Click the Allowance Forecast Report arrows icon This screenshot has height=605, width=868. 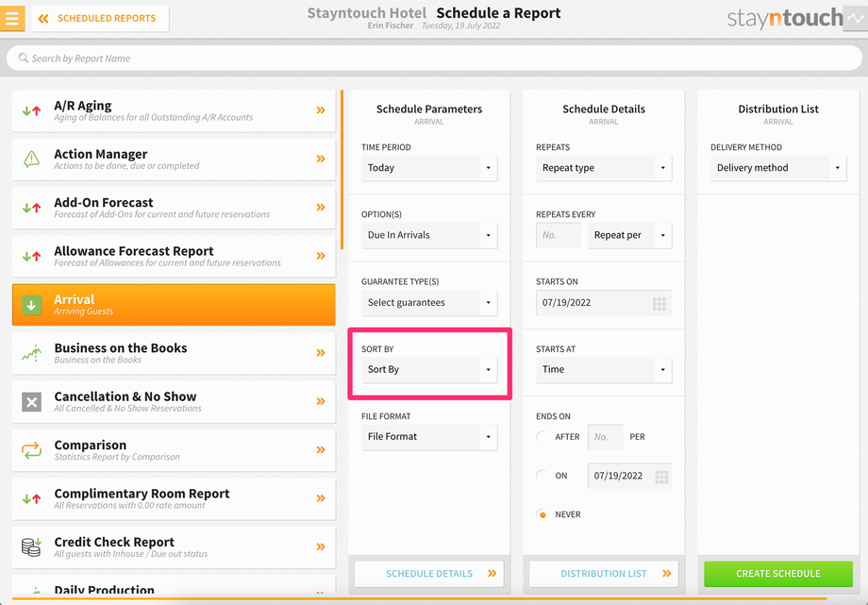[31, 256]
